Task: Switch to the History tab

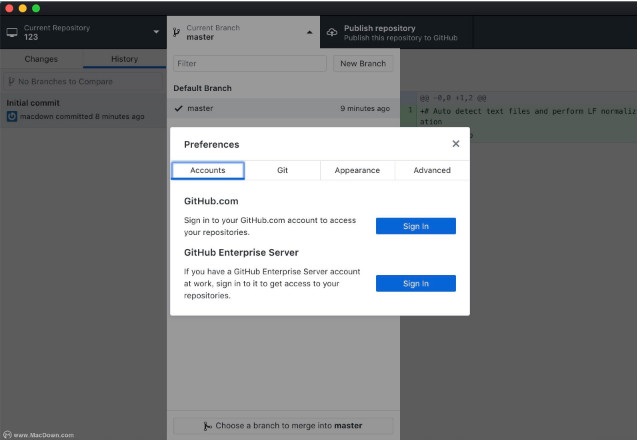Action: [124, 59]
